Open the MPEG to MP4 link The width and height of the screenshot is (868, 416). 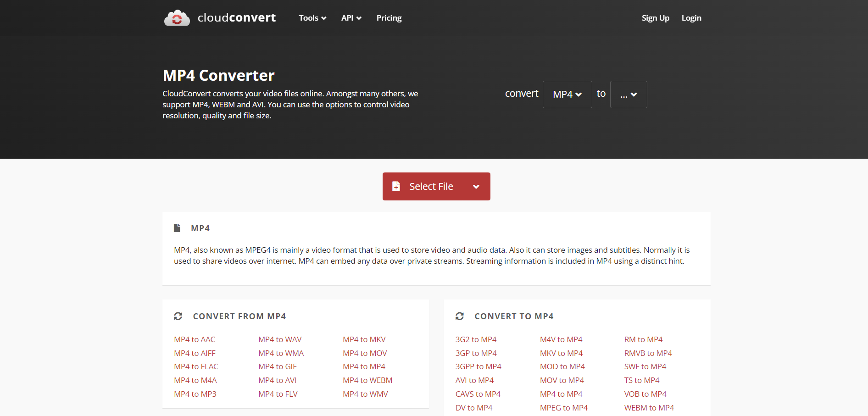[564, 408]
